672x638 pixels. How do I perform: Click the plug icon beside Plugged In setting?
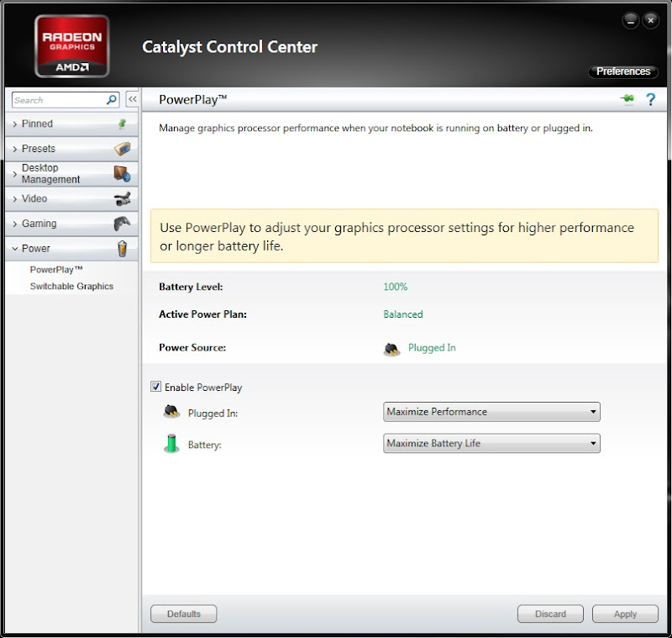coord(172,411)
